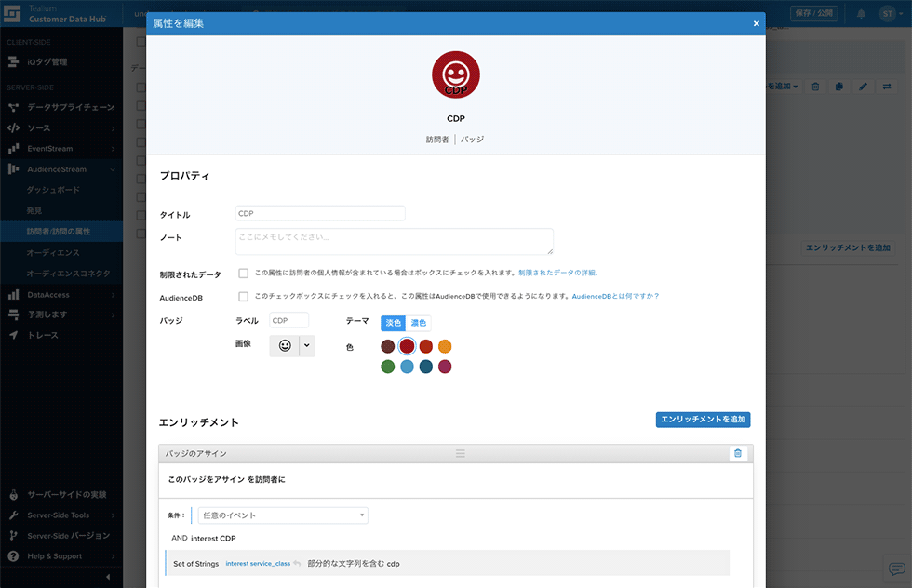The width and height of the screenshot is (912, 588).
Task: Select the 淡色 theme option
Action: click(393, 323)
